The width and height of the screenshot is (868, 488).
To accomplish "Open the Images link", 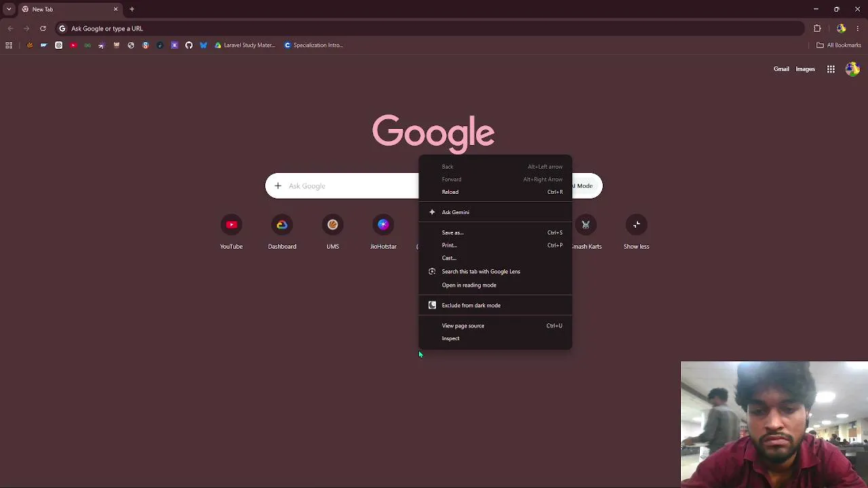I will tap(805, 69).
